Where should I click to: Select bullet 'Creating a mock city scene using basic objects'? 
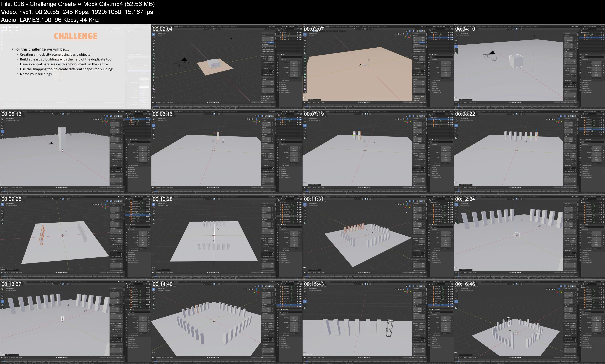pyautogui.click(x=55, y=54)
